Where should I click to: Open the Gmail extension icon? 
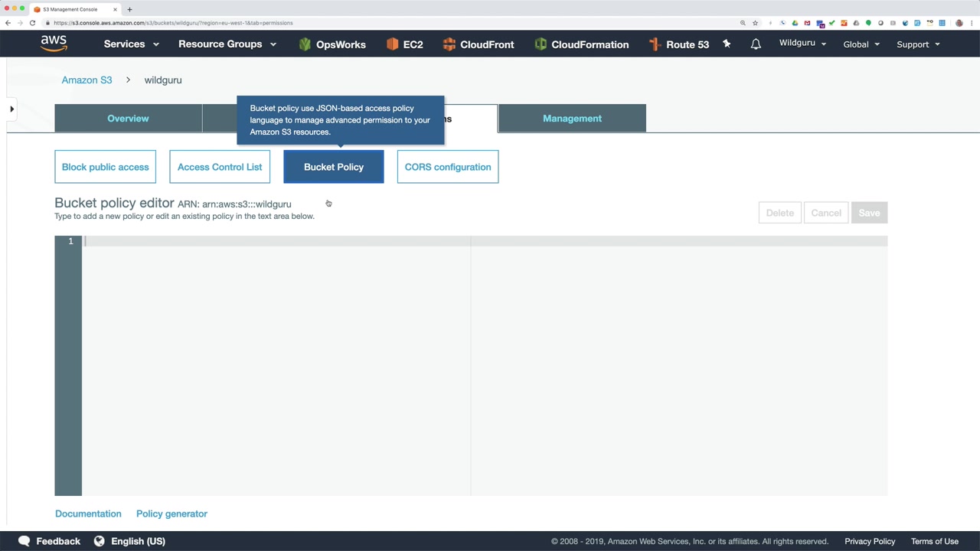(807, 23)
